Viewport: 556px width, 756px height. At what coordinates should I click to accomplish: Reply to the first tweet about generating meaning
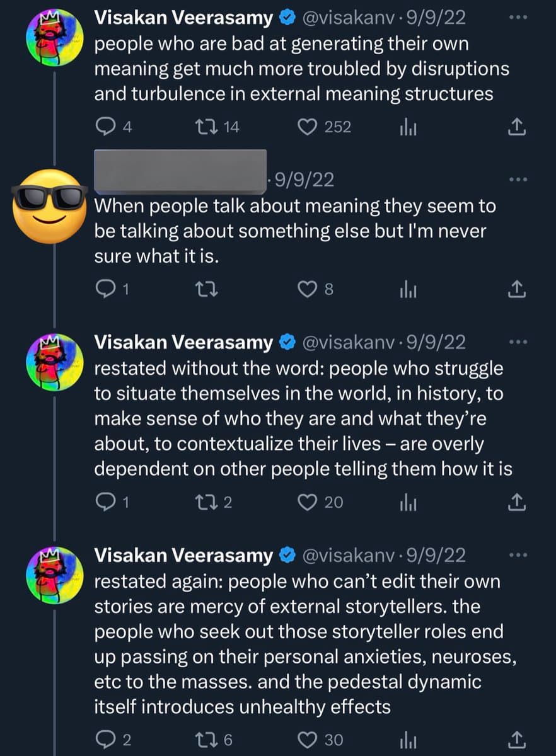tap(103, 127)
